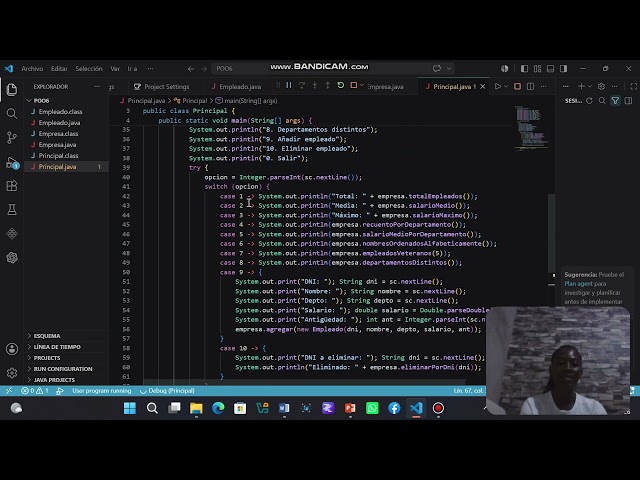Search within the sessions panel
Screen dimensions: 640x480
point(602,100)
